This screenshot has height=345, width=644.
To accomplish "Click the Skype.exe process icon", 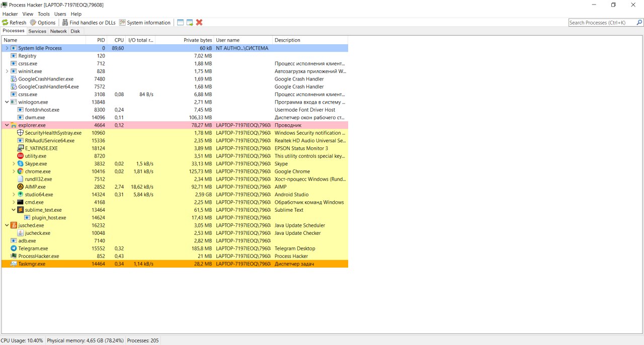I will point(21,163).
